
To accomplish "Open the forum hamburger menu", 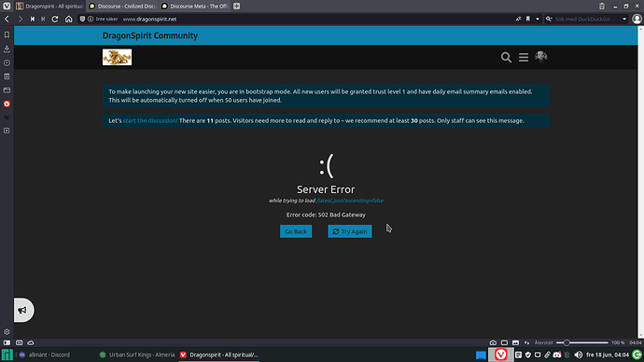I will pos(524,57).
